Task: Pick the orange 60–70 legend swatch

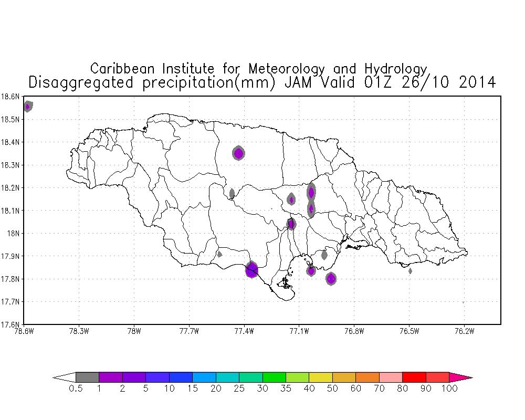Action: [x=367, y=377]
